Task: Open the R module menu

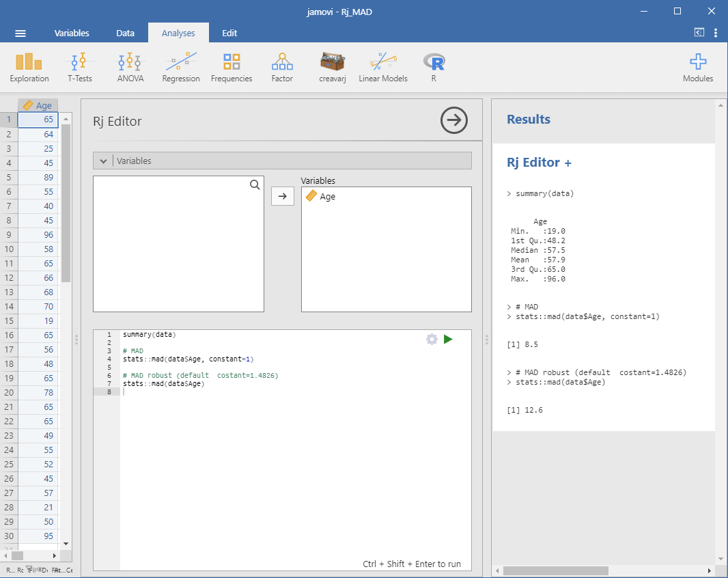Action: [x=434, y=68]
